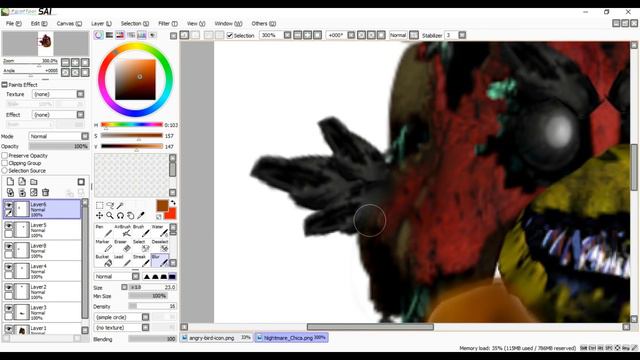Open the Stabilizer value dropdown

point(462,36)
